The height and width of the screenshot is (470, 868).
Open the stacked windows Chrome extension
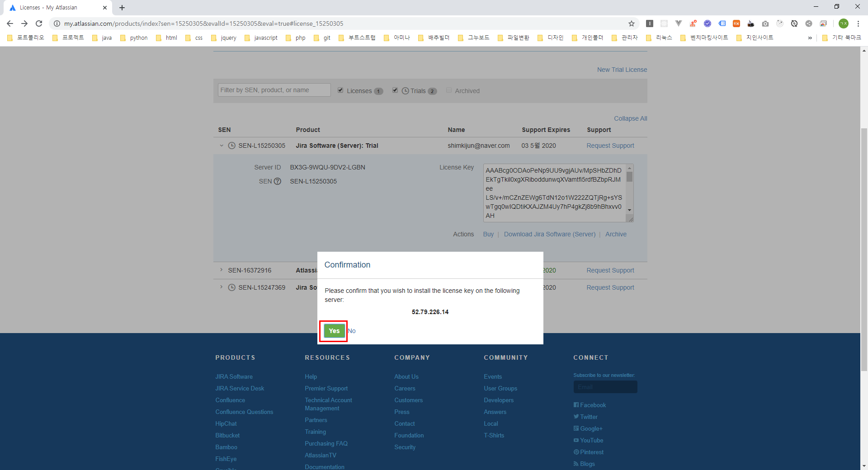click(x=823, y=23)
